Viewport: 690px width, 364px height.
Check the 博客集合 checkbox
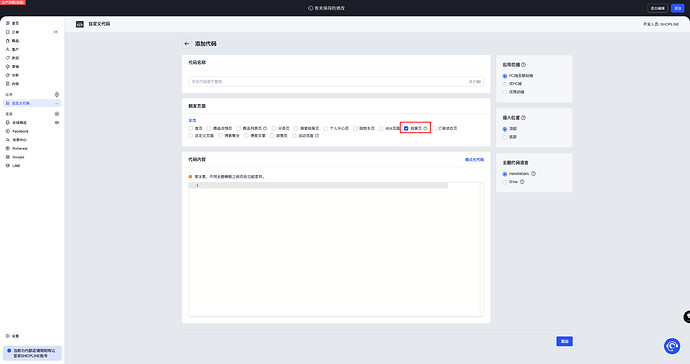coord(220,136)
